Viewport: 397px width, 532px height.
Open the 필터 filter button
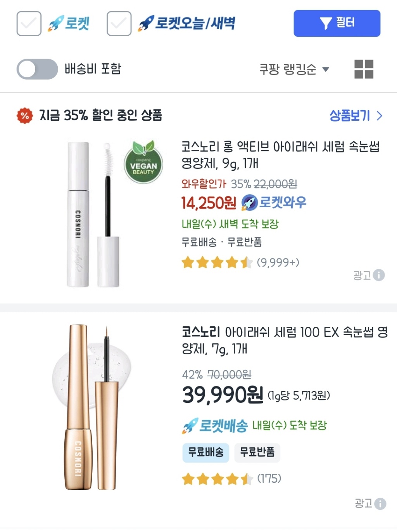click(x=337, y=23)
